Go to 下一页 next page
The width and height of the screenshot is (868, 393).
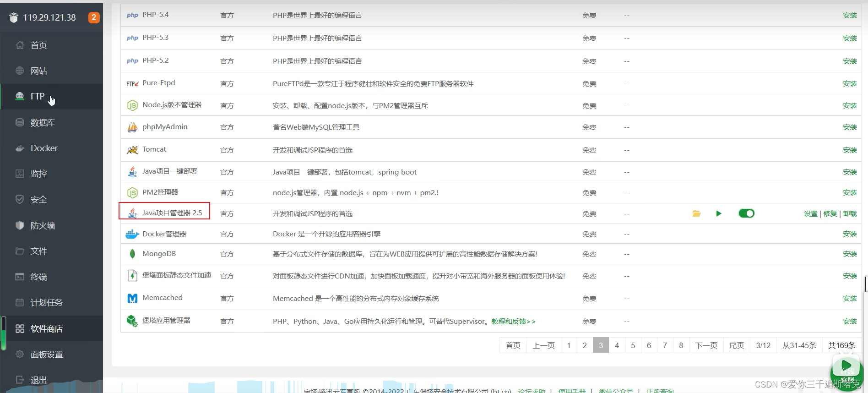pyautogui.click(x=706, y=345)
